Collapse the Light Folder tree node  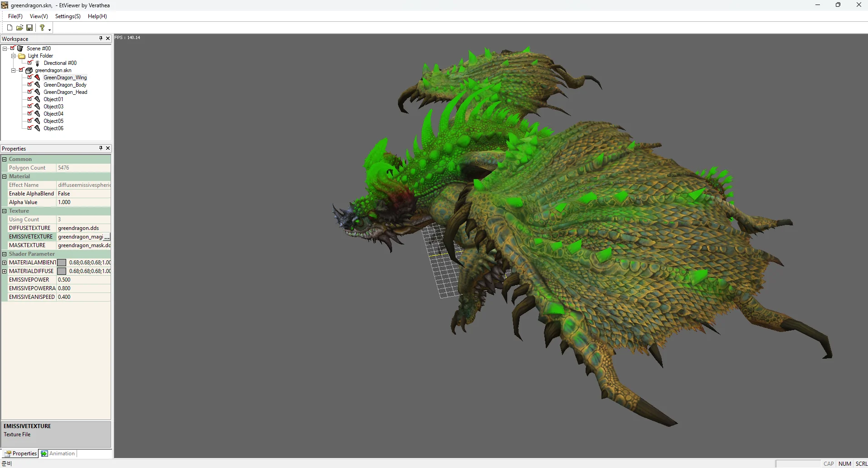13,56
